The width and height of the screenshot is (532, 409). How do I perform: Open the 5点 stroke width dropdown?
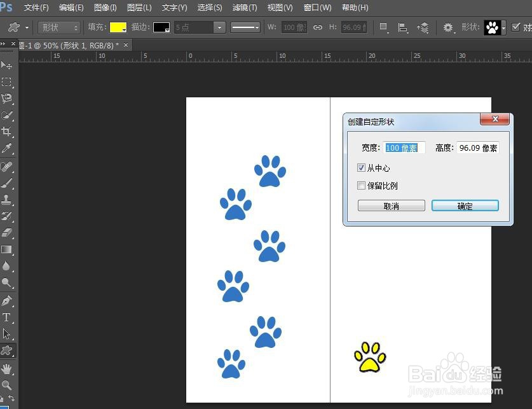click(219, 27)
